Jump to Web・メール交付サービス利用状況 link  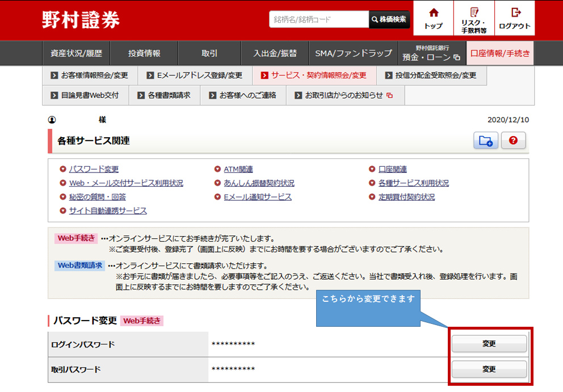tap(126, 183)
